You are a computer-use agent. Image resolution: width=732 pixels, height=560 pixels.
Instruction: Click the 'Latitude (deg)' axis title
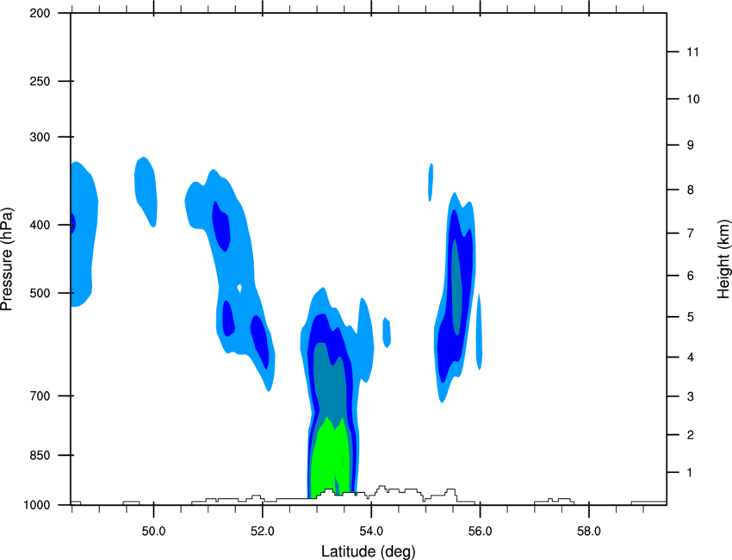coord(368,551)
